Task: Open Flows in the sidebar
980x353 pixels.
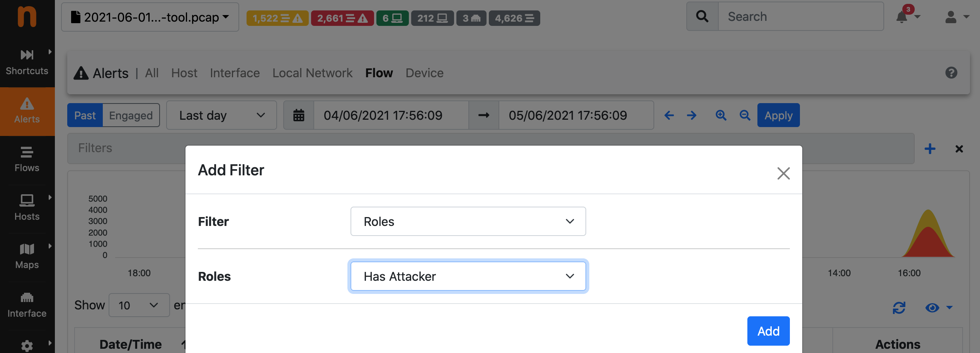Action: pos(27,159)
